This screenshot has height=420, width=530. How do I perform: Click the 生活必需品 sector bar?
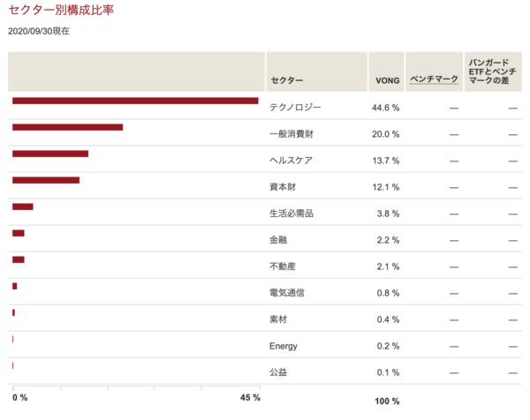[x=23, y=206]
